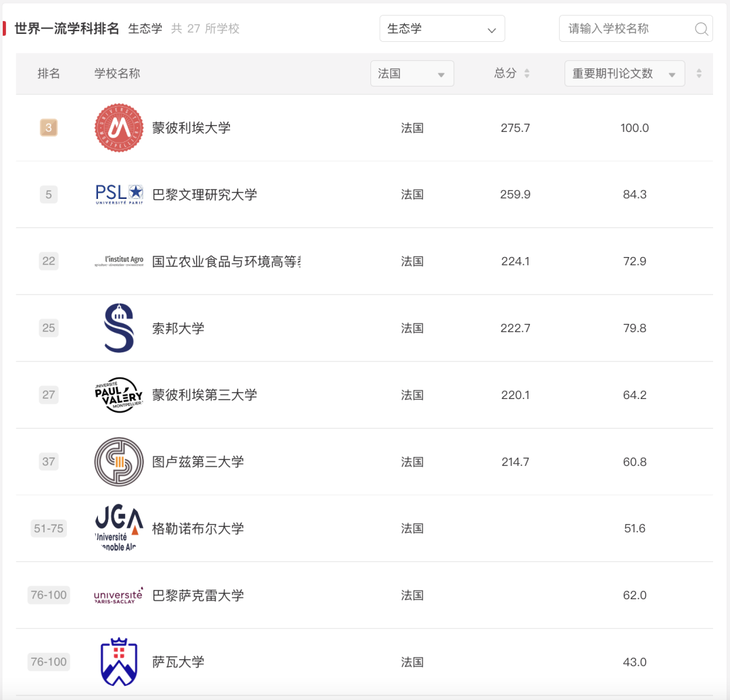Image resolution: width=730 pixels, height=700 pixels.
Task: Click the l'institut Agro logo
Action: (119, 261)
